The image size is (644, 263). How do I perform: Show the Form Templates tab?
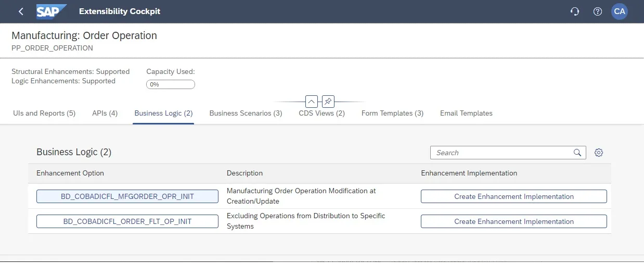(392, 113)
